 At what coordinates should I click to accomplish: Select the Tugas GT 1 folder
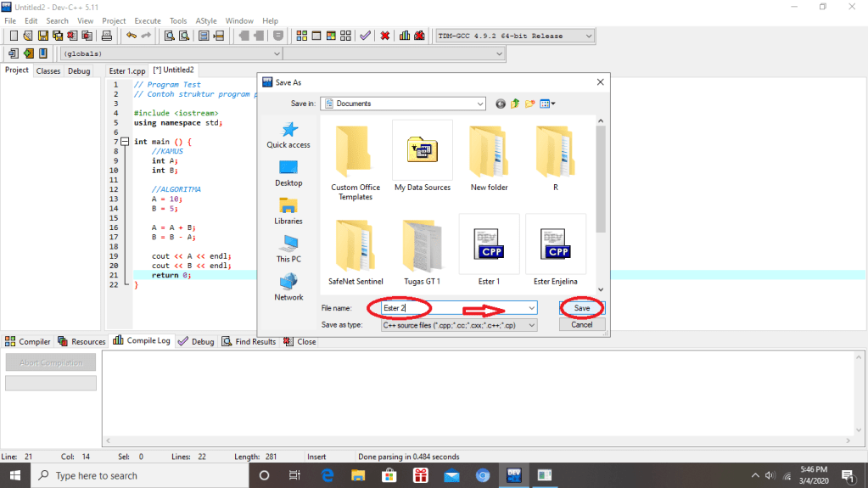(x=422, y=249)
